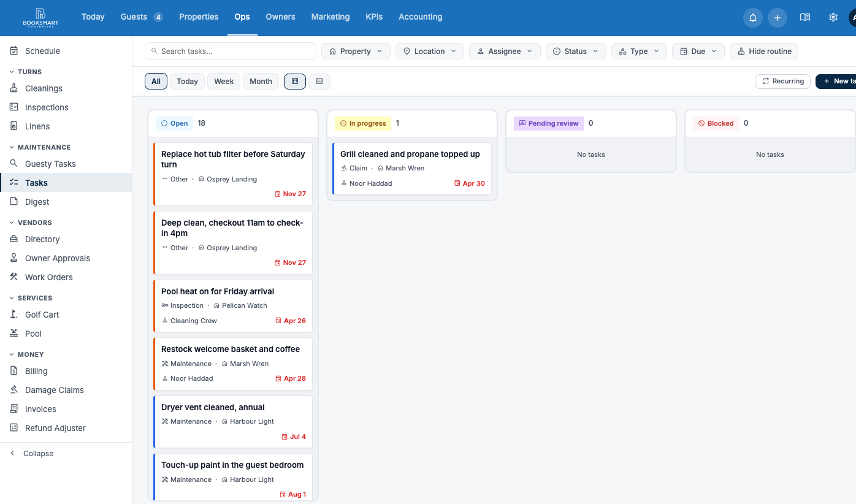Image resolution: width=856 pixels, height=504 pixels.
Task: Open Golf Cart services
Action: 66,315
